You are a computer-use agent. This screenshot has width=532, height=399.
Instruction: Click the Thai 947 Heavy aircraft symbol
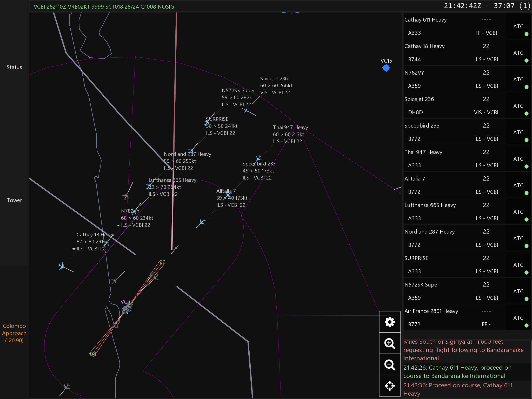tap(258, 158)
